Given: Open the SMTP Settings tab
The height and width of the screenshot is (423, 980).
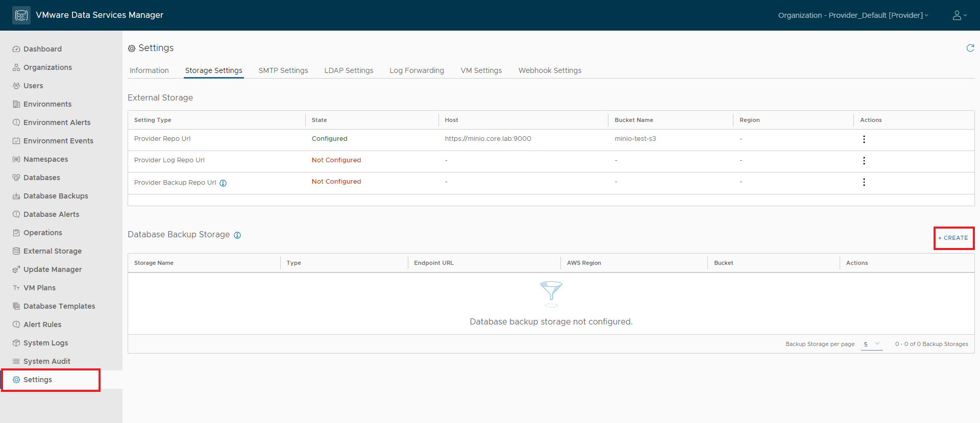Looking at the screenshot, I should pos(283,70).
